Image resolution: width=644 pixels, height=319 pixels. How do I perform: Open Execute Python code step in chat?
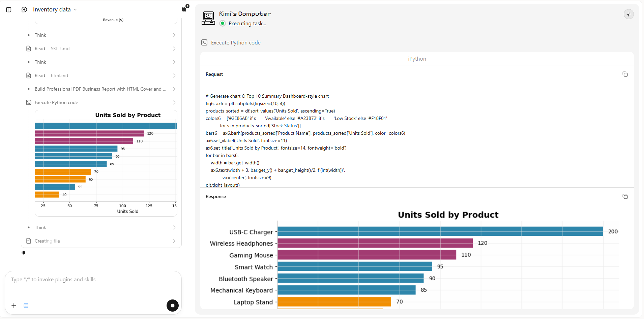pyautogui.click(x=101, y=102)
